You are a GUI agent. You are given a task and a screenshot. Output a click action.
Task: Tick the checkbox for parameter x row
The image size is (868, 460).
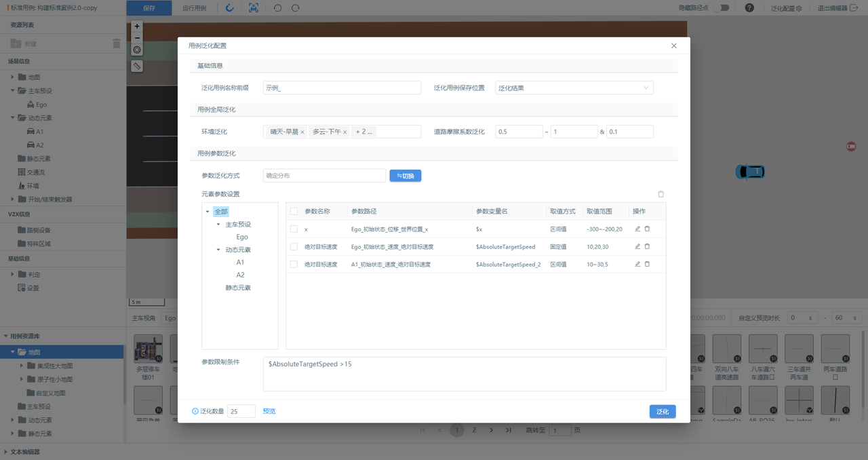coord(294,229)
